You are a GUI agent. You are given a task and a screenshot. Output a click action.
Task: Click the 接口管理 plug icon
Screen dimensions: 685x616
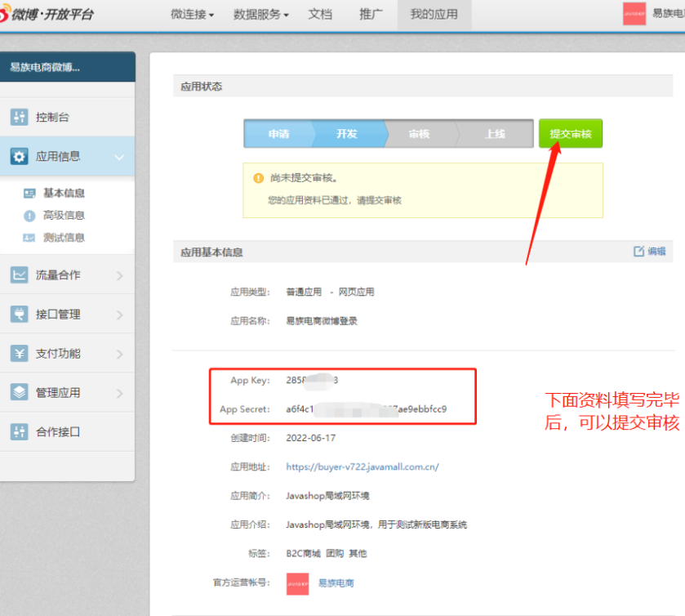coord(19,315)
